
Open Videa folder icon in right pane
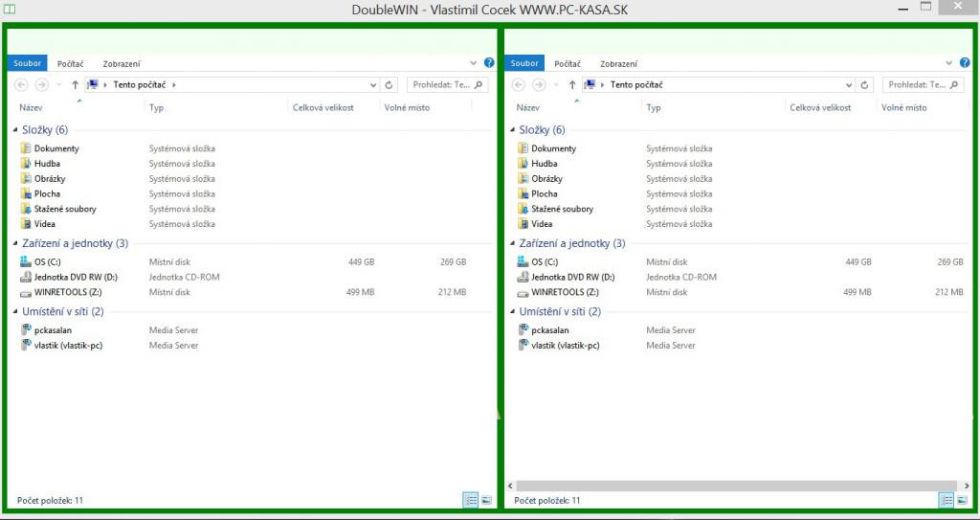pyautogui.click(x=523, y=223)
